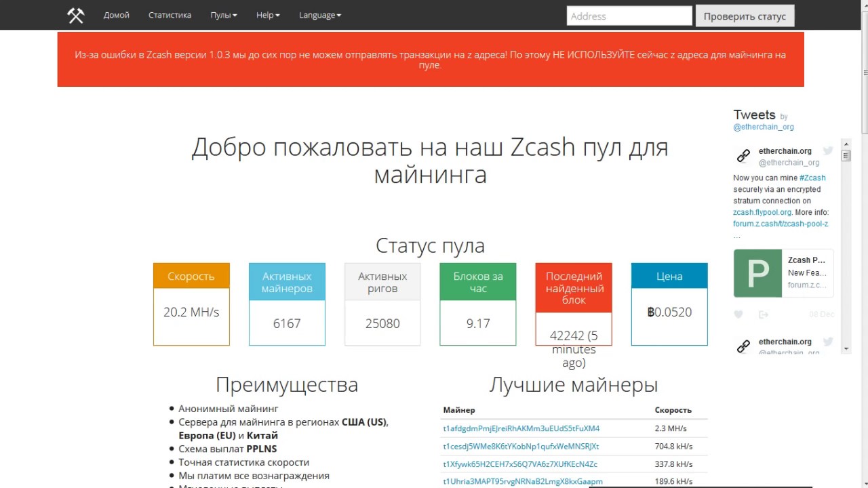Click etherchain.org chain-link avatar in first tweet
This screenshot has width=868, height=488.
coord(743,156)
